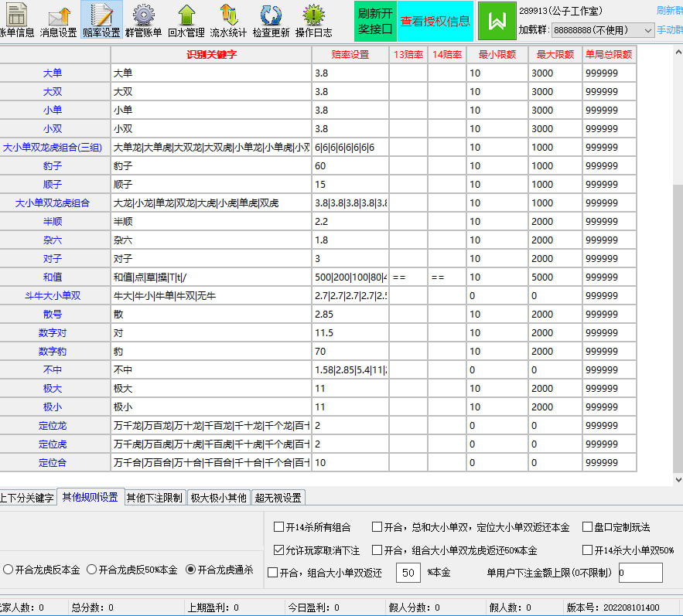Select 开合龙虎反本金 radio button
Screen dimensions: 683x616
9,570
